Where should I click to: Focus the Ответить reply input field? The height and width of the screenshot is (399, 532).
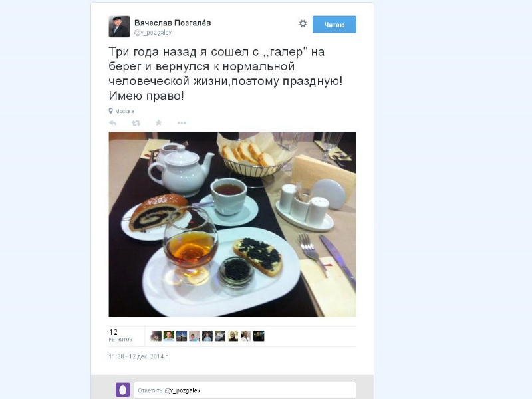(x=245, y=390)
